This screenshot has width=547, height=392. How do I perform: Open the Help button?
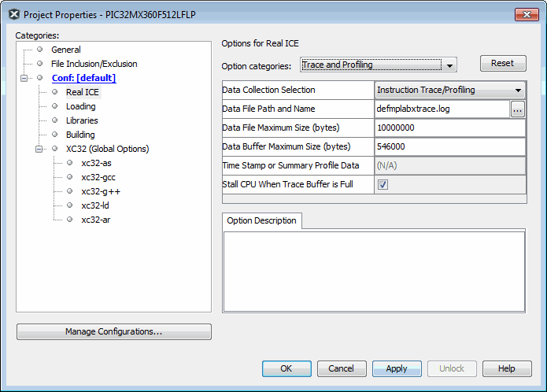point(507,368)
